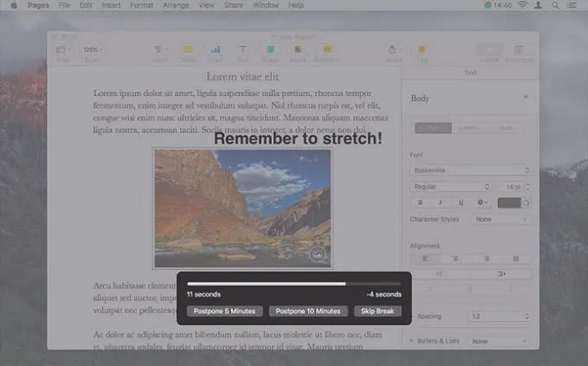The image size is (588, 366).
Task: Click the Media icon in toolbar
Action: (x=298, y=51)
